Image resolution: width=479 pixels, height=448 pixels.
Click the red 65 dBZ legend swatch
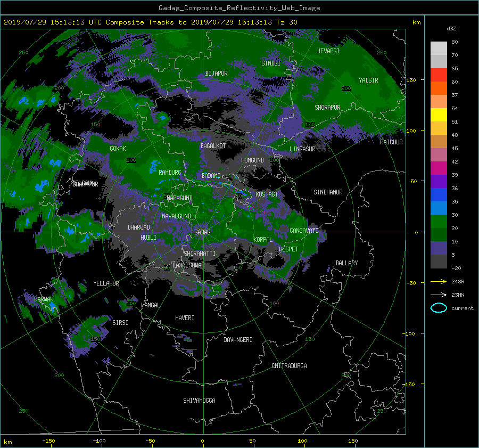pyautogui.click(x=439, y=75)
